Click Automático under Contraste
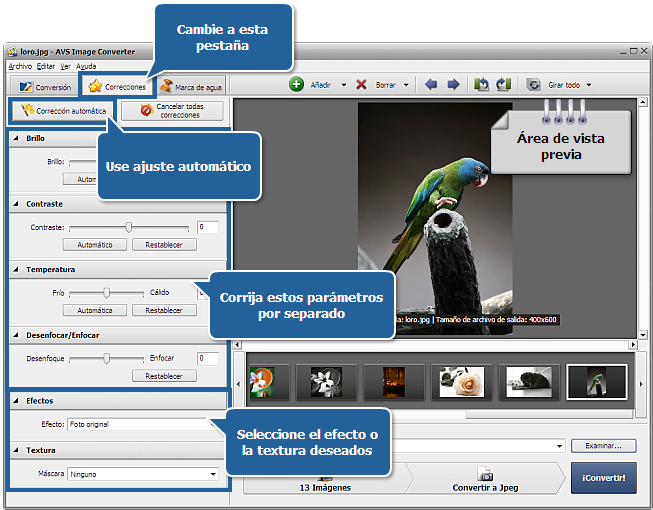This screenshot has width=653, height=510. (x=95, y=245)
